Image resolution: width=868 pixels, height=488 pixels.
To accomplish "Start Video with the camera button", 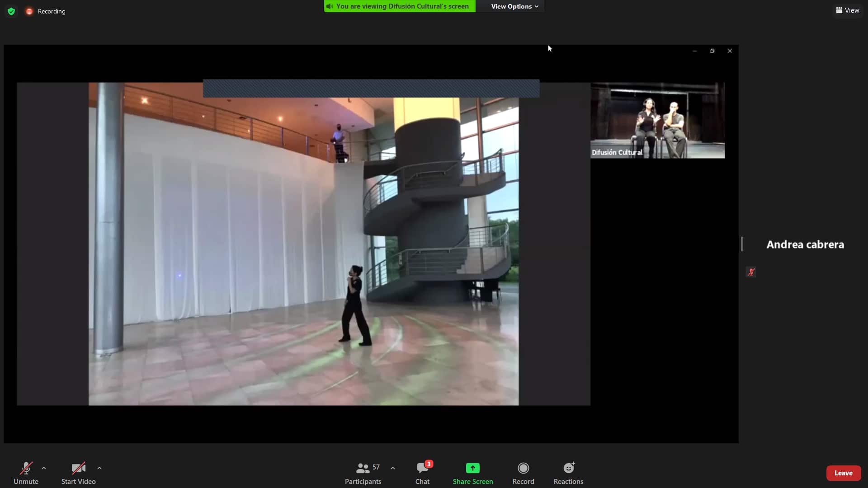I will coord(79,473).
